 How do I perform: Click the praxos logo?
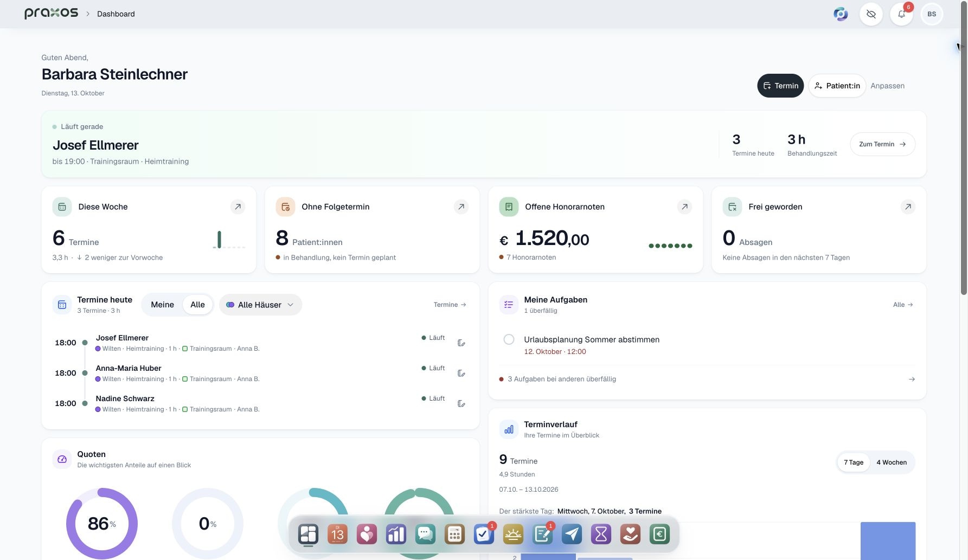click(x=51, y=13)
